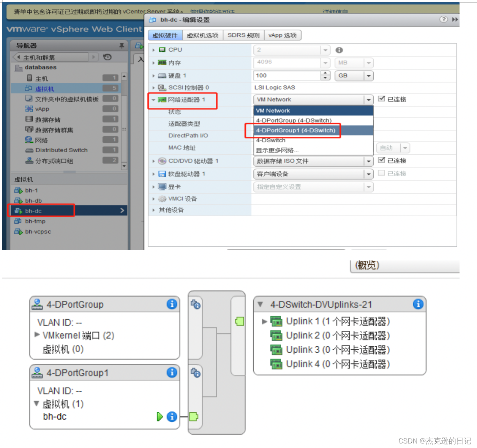Expand Uplink 1 in DVUplinks

[x=264, y=322]
